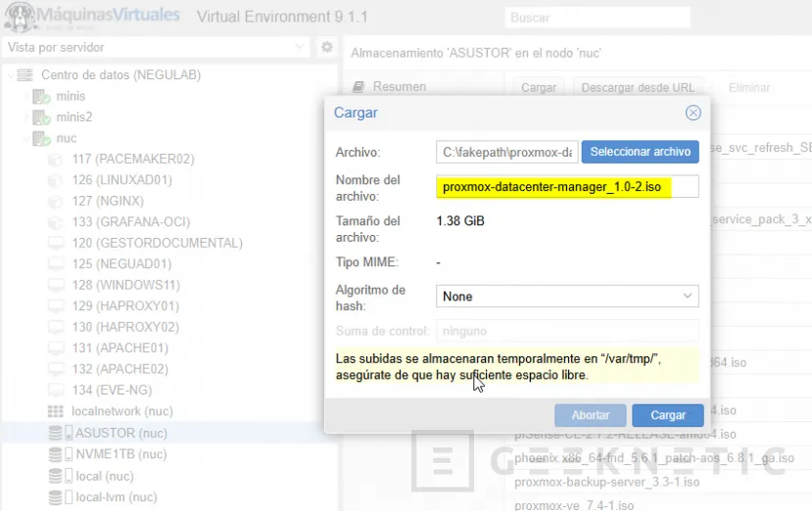Select 117 (PACEMAKER02) in the tree
This screenshot has width=812, height=511.
pos(133,159)
